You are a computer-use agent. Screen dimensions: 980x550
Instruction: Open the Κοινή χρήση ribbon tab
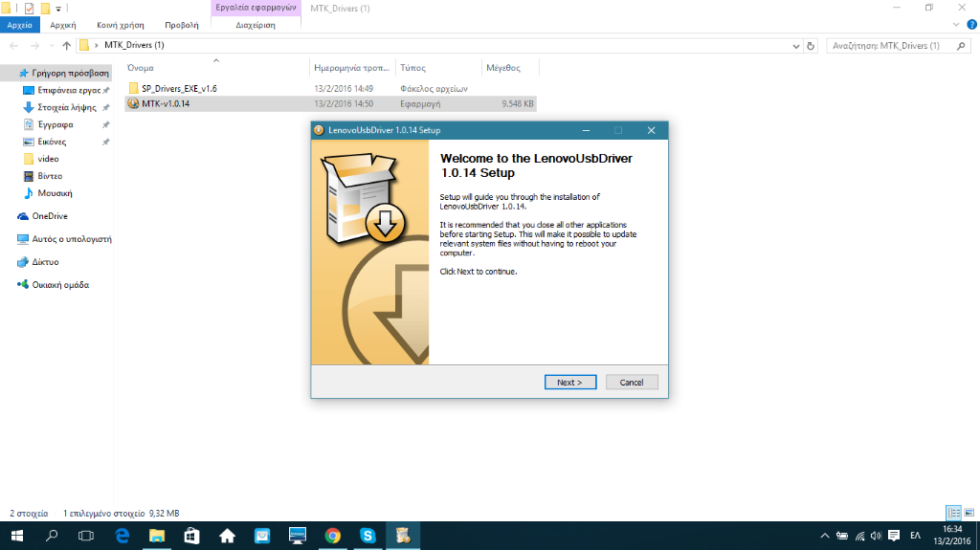120,25
